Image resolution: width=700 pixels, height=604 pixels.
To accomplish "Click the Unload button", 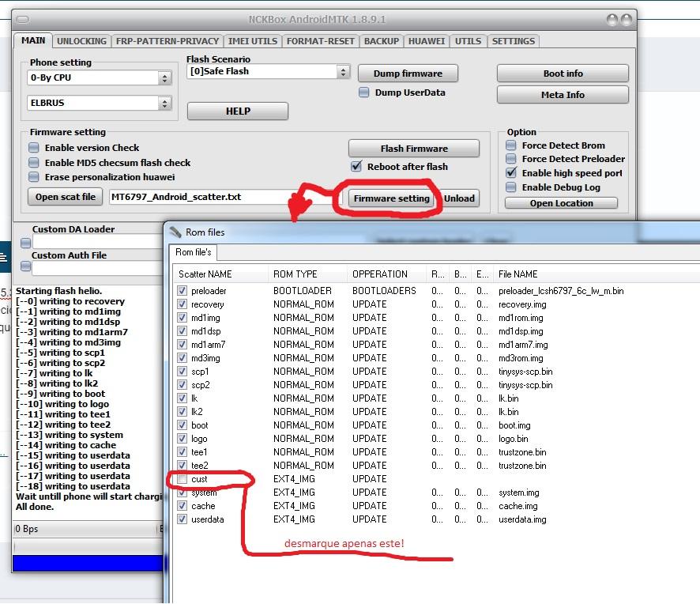I will point(459,198).
